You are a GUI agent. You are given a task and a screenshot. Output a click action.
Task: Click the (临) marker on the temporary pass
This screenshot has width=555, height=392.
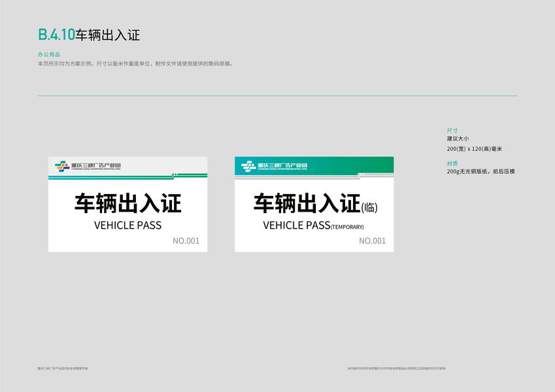tap(369, 207)
